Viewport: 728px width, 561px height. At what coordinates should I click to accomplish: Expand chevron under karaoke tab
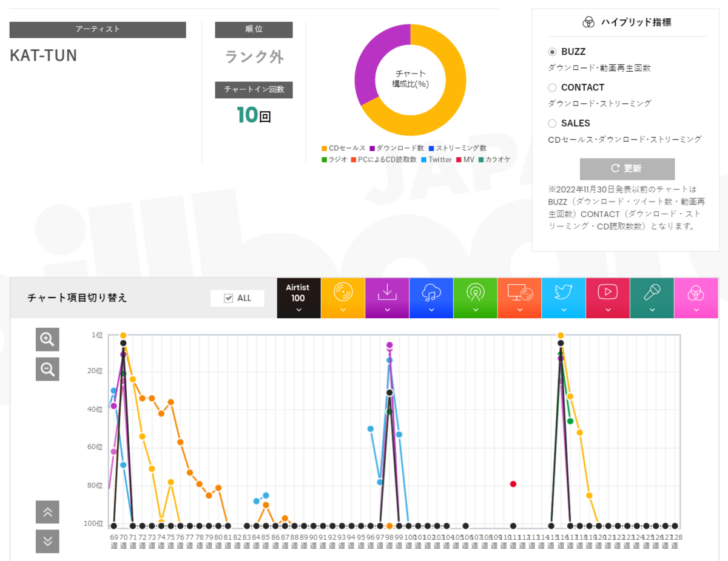point(652,310)
